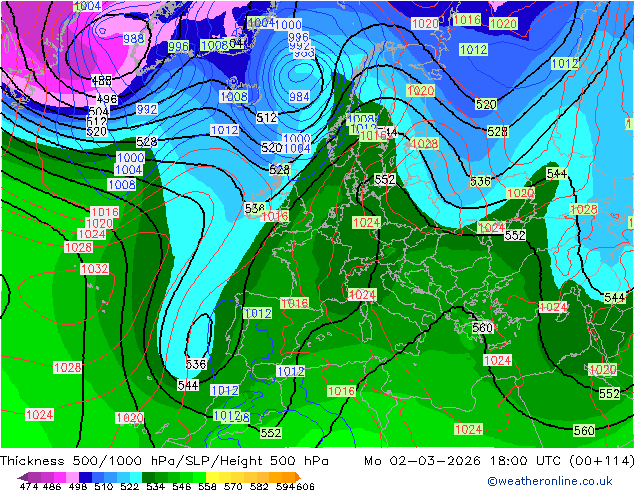
Task: Click the 522 value under the color legend
Action: click(x=129, y=486)
